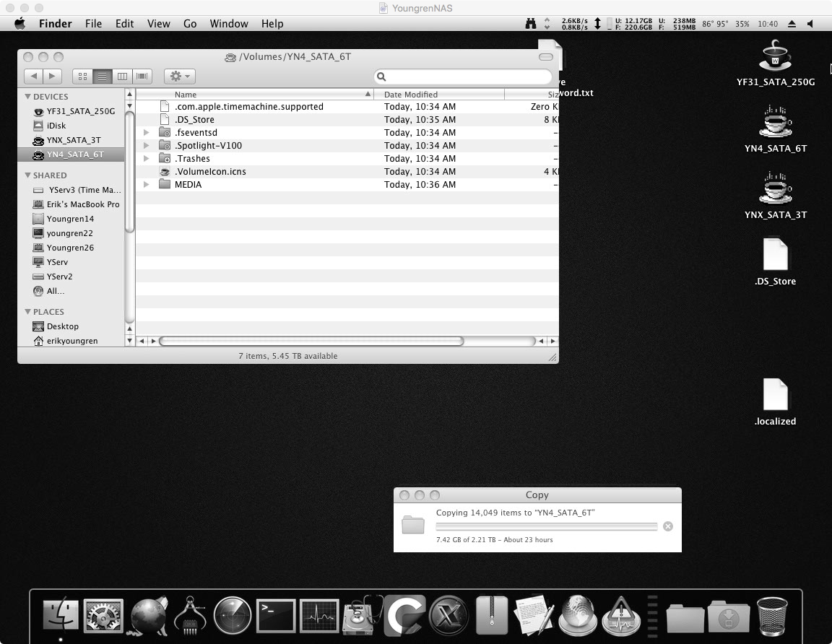Click the copy progress bar
The height and width of the screenshot is (644, 832).
[x=547, y=526]
